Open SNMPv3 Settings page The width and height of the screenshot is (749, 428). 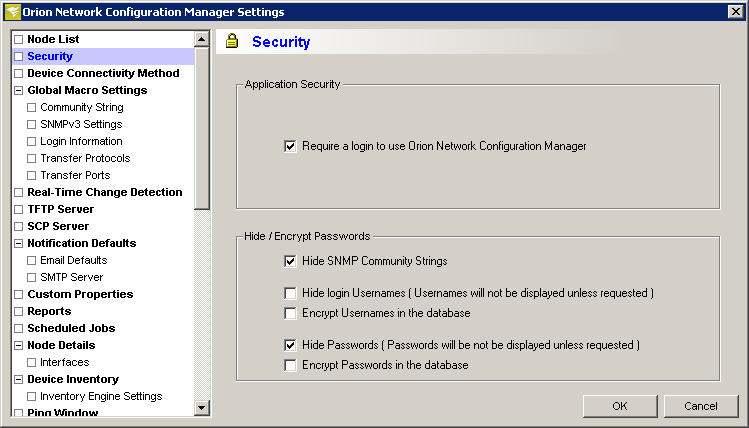pyautogui.click(x=81, y=124)
